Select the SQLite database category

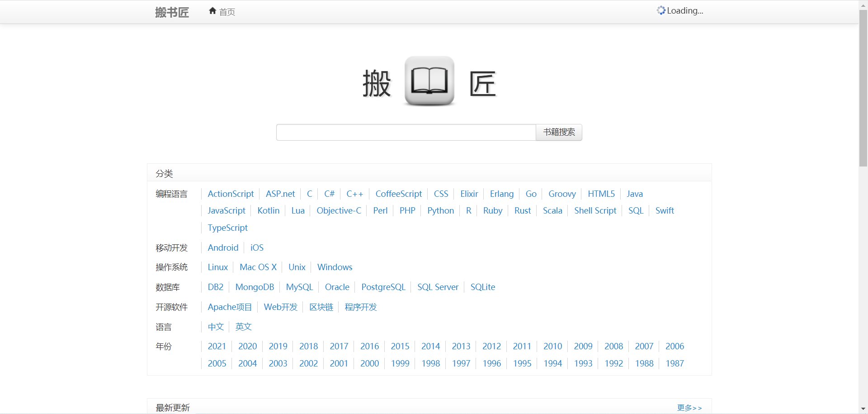(482, 287)
